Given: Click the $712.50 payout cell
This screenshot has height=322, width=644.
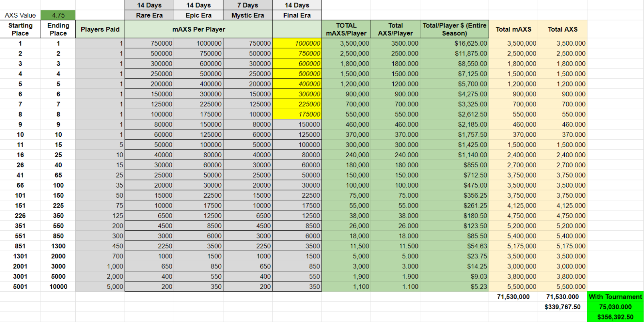Looking at the screenshot, I should click(x=455, y=175).
